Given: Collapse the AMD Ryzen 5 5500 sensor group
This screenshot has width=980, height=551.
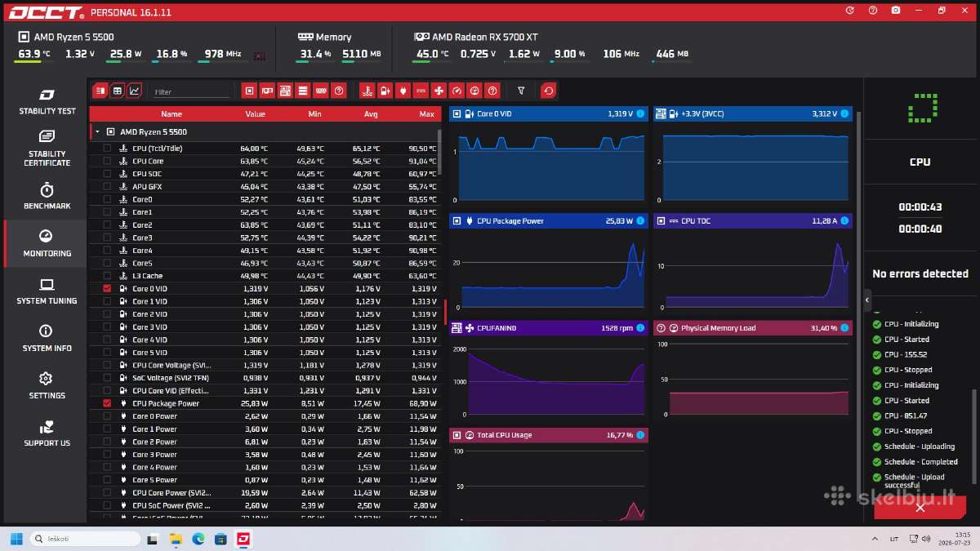Looking at the screenshot, I should 97,131.
